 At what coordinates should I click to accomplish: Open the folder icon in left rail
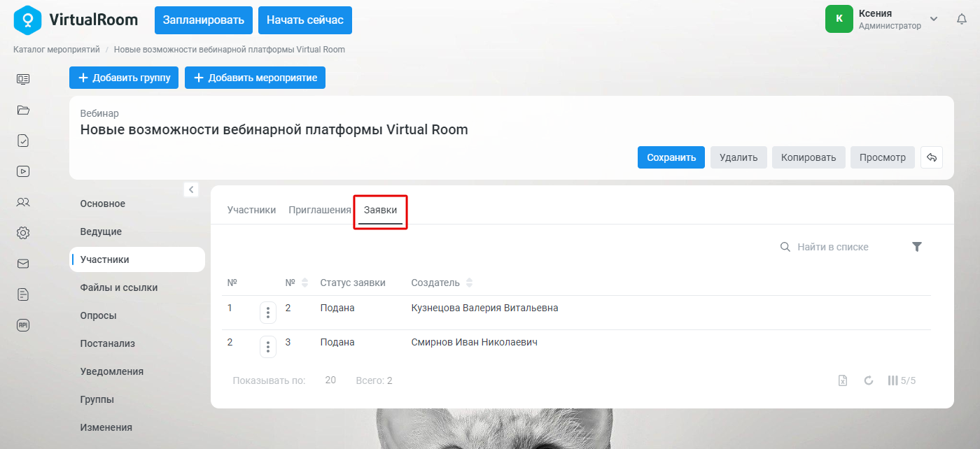23,110
